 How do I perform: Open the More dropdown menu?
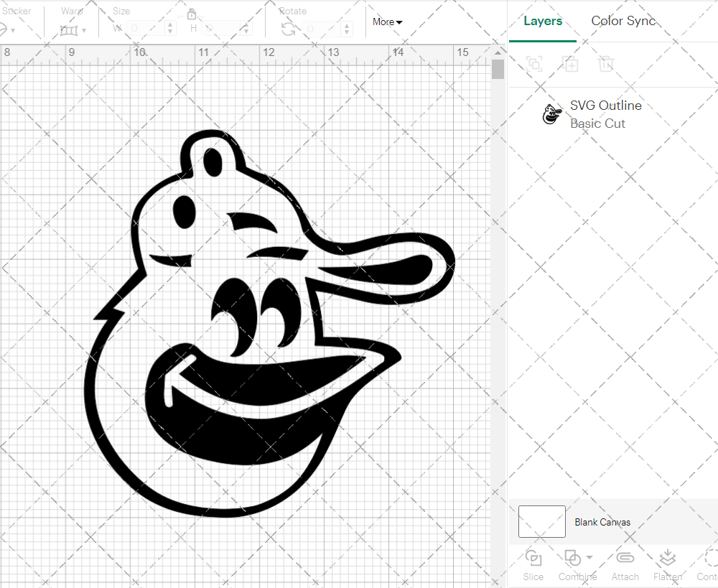(387, 22)
